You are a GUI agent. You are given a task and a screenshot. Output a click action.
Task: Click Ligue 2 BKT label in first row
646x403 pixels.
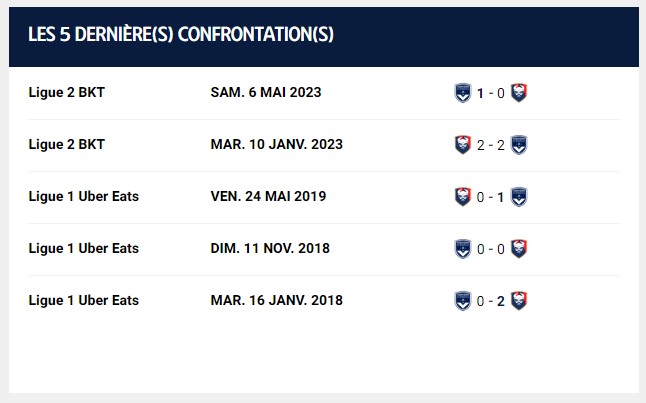[x=67, y=92]
